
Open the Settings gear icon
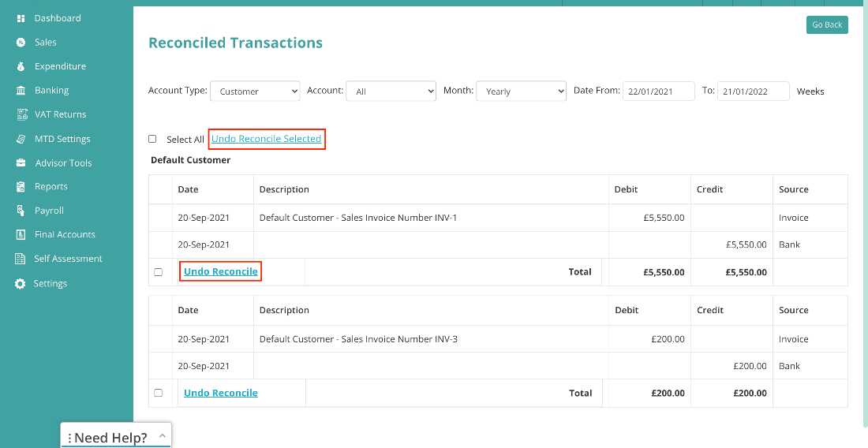(x=21, y=284)
